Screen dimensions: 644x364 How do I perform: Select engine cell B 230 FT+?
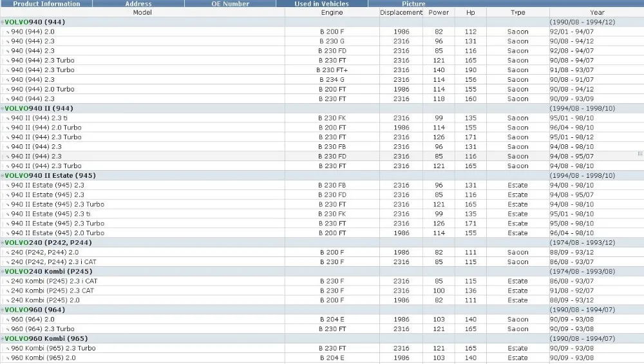point(332,70)
